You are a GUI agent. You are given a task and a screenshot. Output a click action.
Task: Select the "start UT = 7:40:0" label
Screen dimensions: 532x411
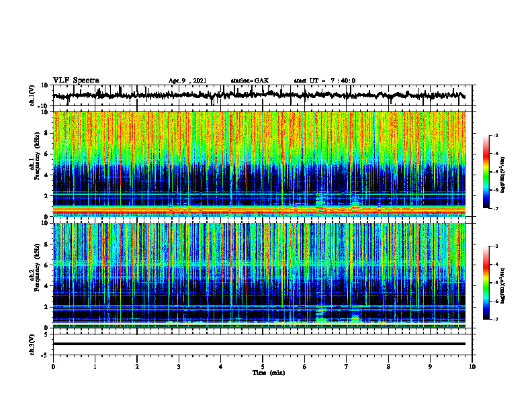(324, 81)
